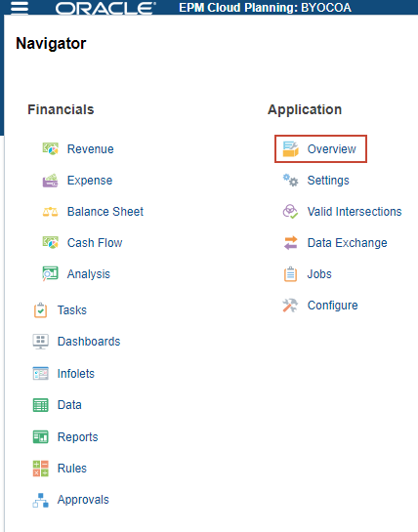Open the Cash Flow link
Screen dimensions: 418x532
coord(95,243)
